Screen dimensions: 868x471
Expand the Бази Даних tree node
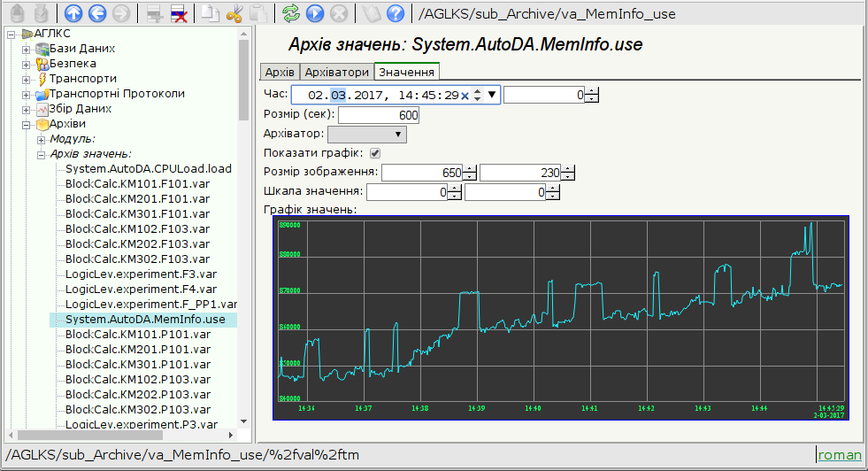click(27, 49)
